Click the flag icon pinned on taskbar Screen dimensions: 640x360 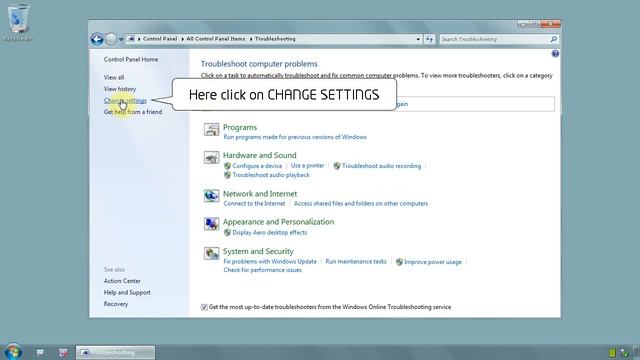pyautogui.click(x=40, y=352)
